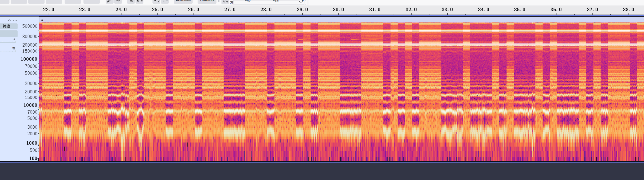The height and width of the screenshot is (180, 644).
Task: Click the 70000 frequency scale label
Action: coord(31,66)
